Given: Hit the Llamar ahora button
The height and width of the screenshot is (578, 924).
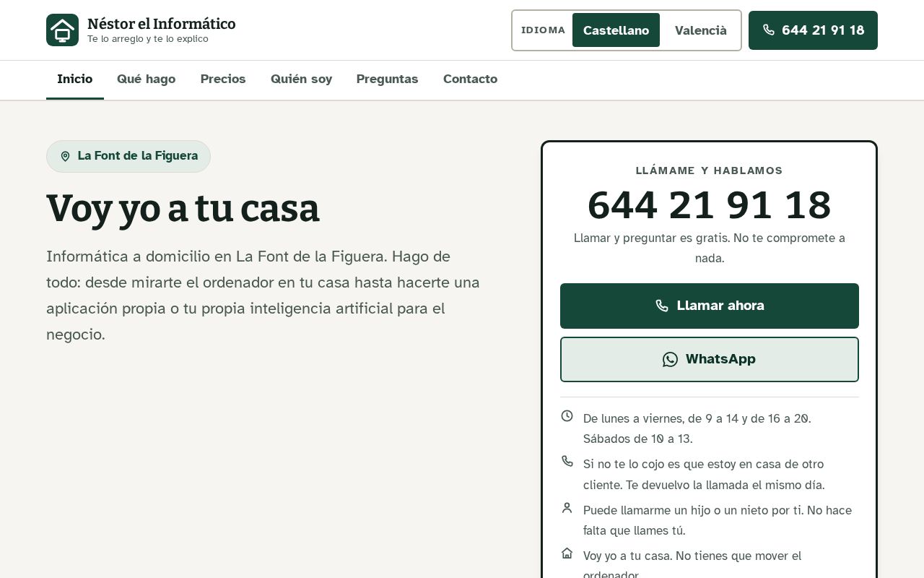Looking at the screenshot, I should tap(710, 306).
